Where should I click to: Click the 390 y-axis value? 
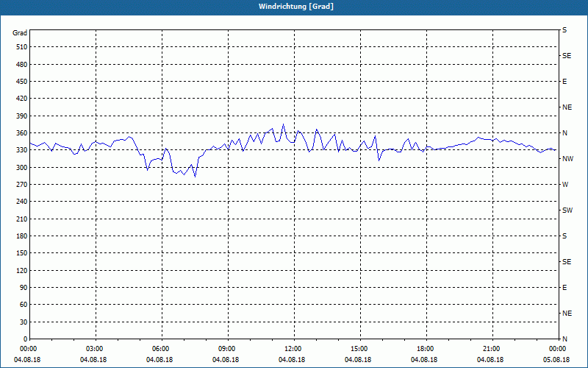click(x=21, y=116)
